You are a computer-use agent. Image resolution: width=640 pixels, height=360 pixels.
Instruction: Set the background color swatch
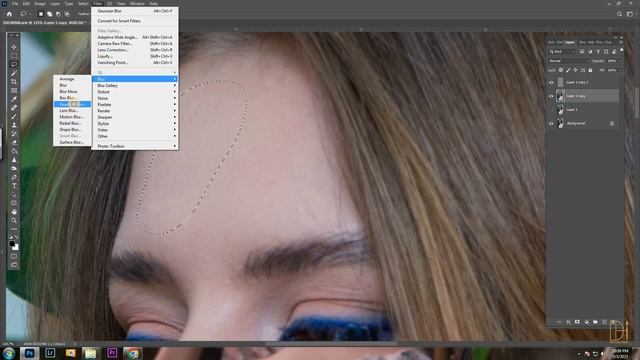pos(16,247)
